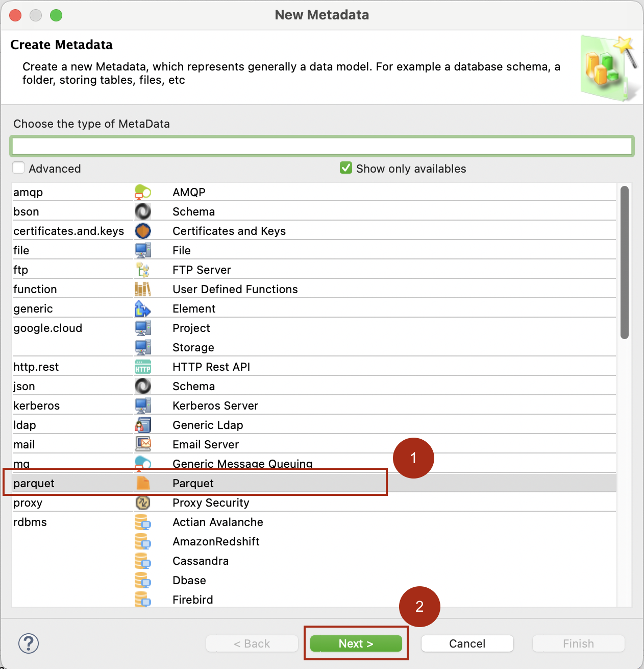
Task: Click the HTTP Rest API icon
Action: pos(143,366)
